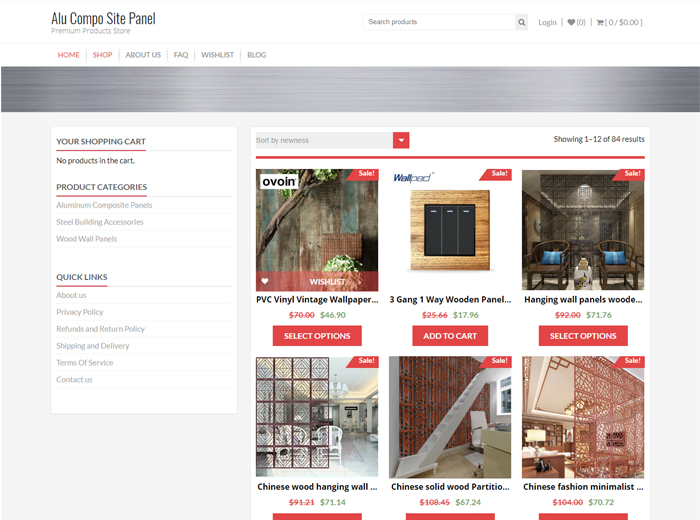Open the shopping cart icon
Viewport: 700px width, 520px height.
click(600, 22)
